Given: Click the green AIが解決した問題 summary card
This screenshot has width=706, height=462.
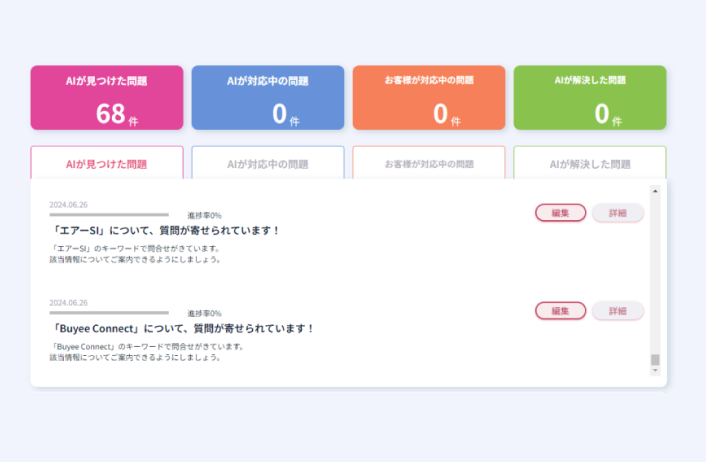Looking at the screenshot, I should 590,98.
